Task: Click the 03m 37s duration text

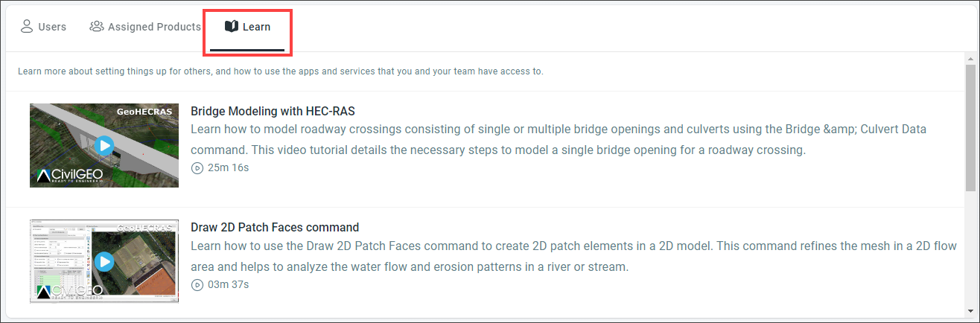Action: (x=228, y=284)
